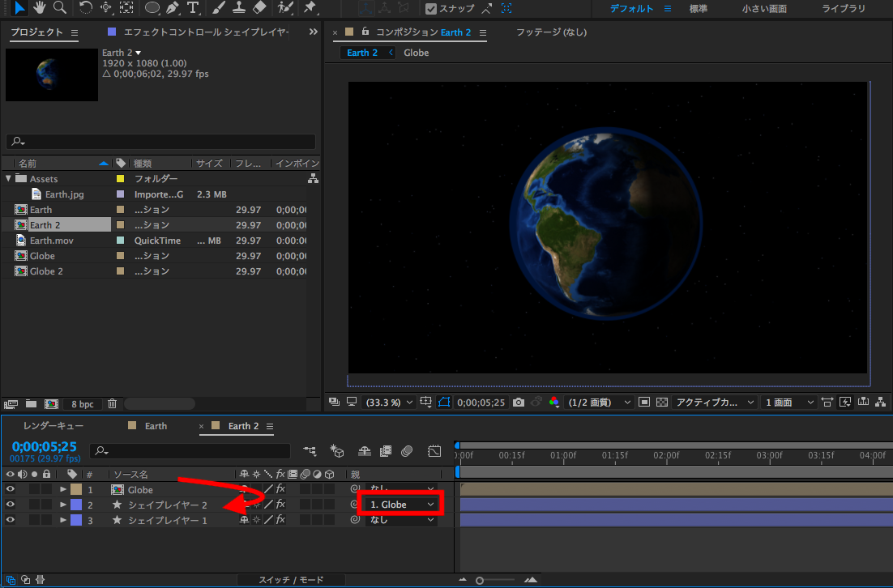Select the Zoom magnifier tool
The width and height of the screenshot is (893, 588).
point(60,8)
